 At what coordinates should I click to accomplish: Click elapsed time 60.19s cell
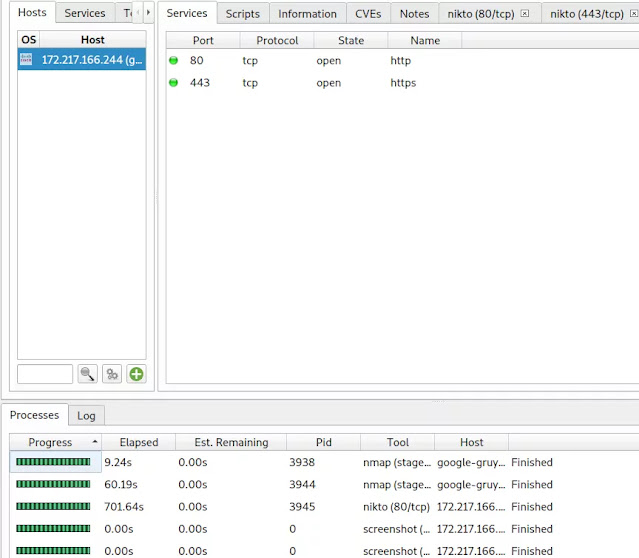121,484
